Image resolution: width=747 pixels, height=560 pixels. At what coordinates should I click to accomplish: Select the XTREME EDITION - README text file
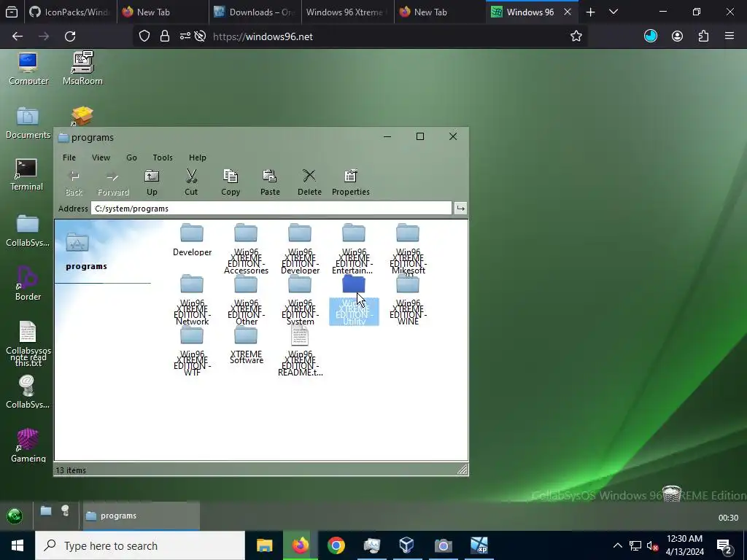click(x=300, y=351)
